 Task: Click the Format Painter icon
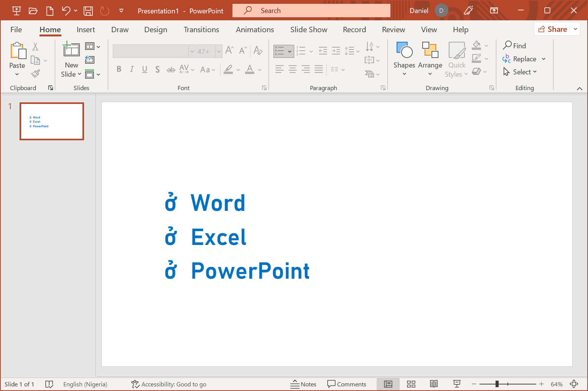[36, 73]
